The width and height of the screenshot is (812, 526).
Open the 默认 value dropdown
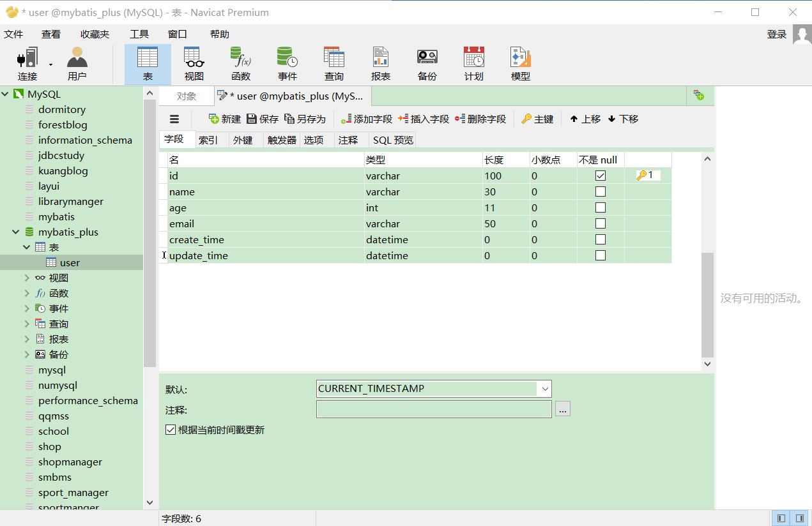click(x=545, y=388)
